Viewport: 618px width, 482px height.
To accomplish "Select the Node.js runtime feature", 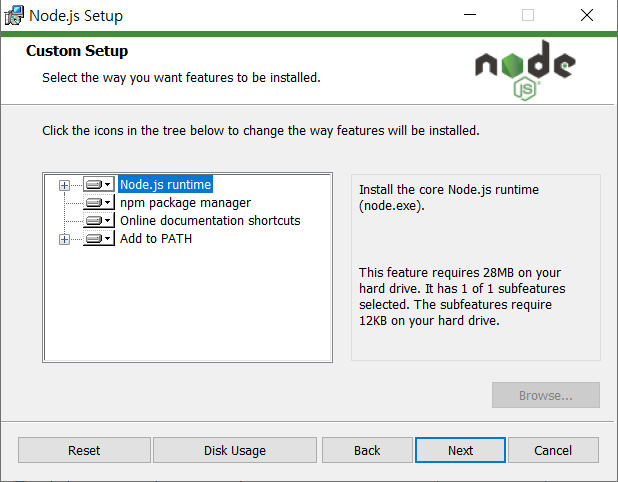I will 166,184.
